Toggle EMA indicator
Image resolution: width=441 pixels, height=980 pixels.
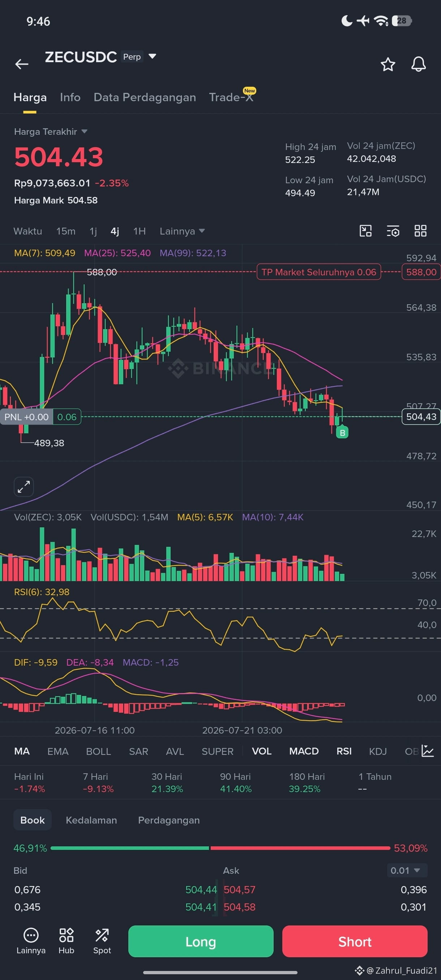[58, 751]
